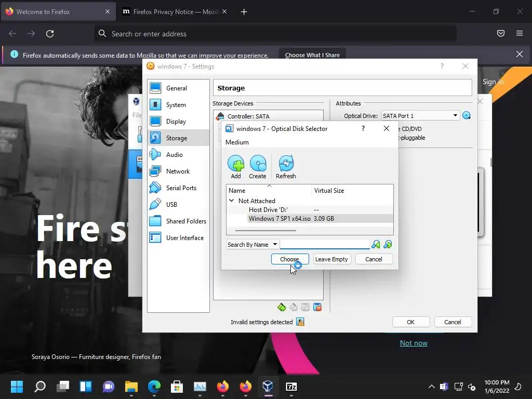Click the invalid settings warning icon
This screenshot has width=532, height=399.
[300, 322]
